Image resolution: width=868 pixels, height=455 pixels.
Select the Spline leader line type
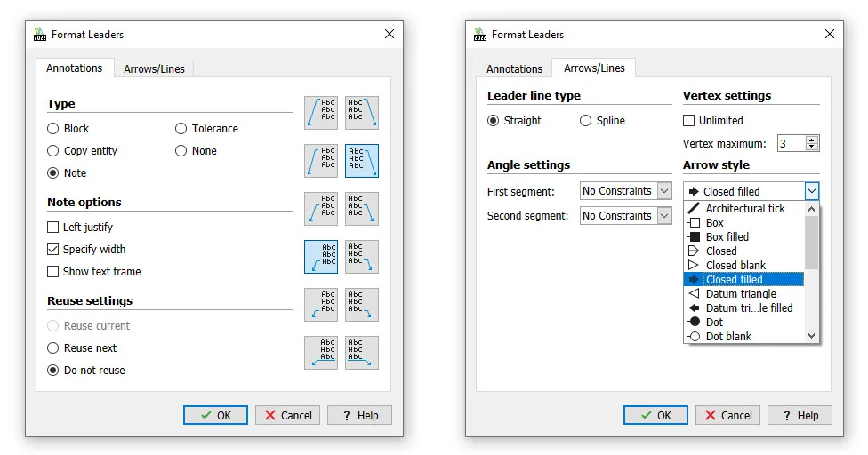586,121
